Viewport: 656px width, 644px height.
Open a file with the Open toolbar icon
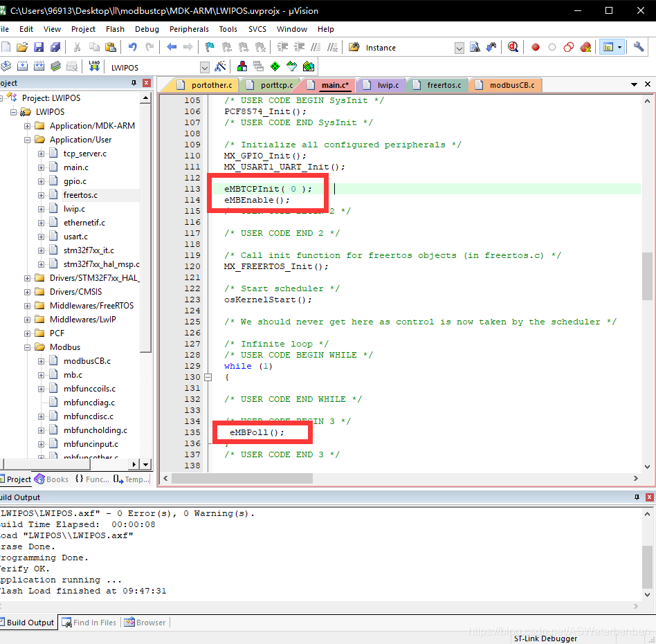(x=21, y=47)
